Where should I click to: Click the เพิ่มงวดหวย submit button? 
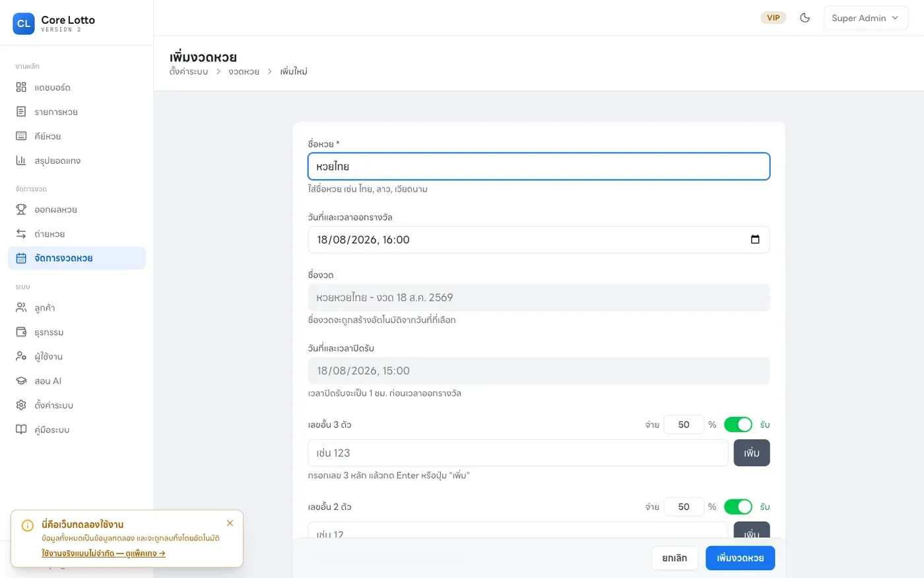pos(740,558)
